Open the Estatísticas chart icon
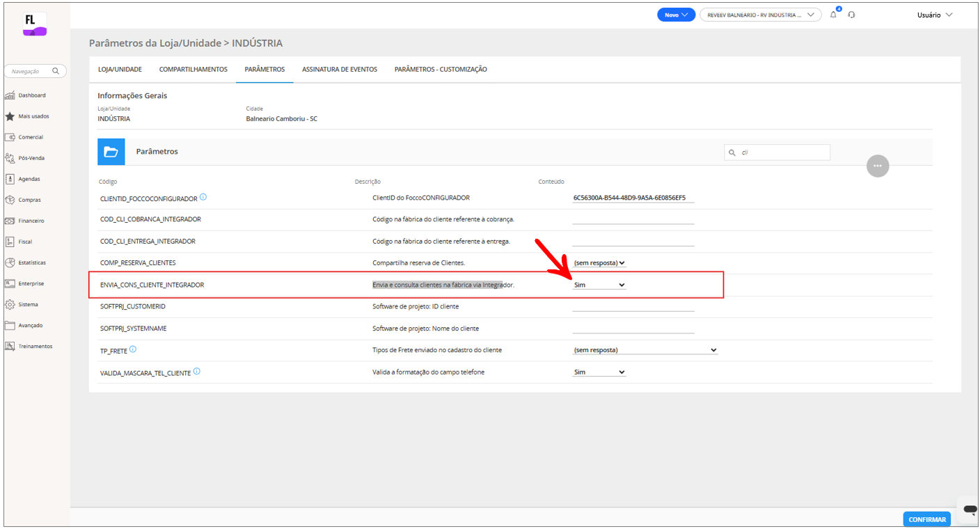The height and width of the screenshot is (529, 980). (10, 262)
